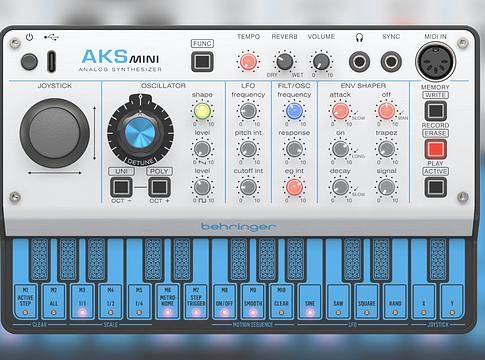Click the ENV SHAPER decay knob
This screenshot has width=485, height=360.
coord(340,187)
